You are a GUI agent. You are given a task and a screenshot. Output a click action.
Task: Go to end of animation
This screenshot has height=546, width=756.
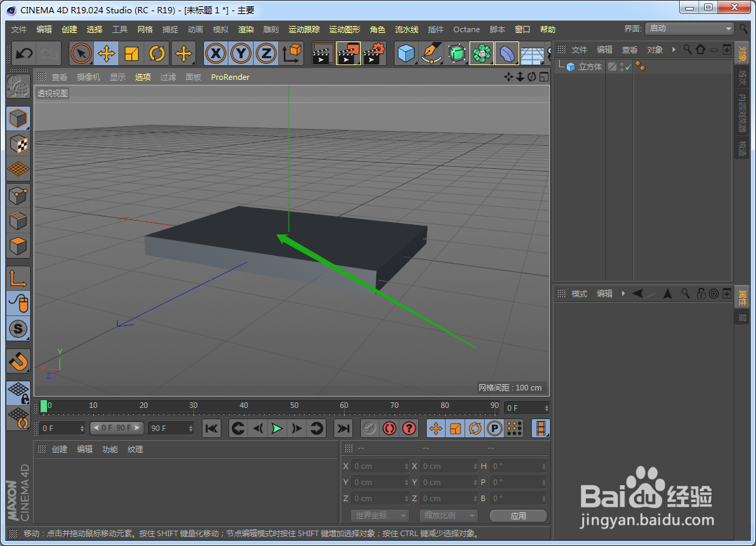pos(343,428)
